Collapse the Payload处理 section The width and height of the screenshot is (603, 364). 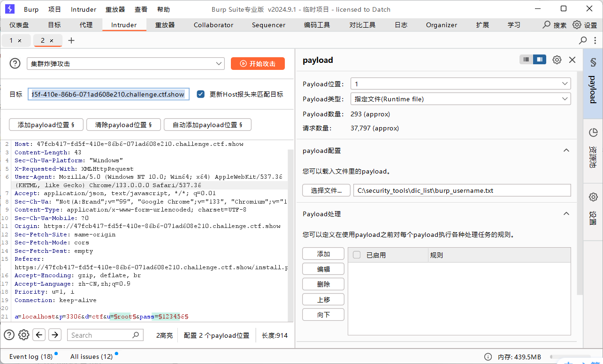(x=566, y=214)
